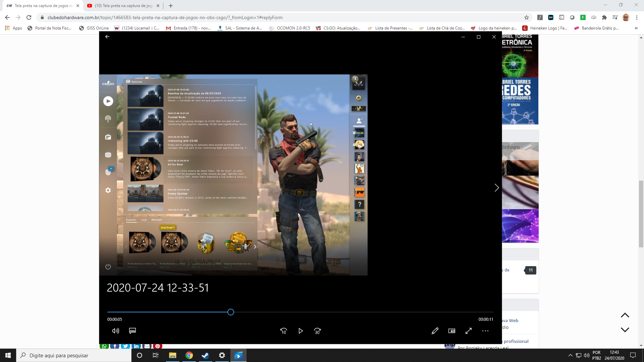The image size is (644, 362).
Task: Open Lista de Presentes bookmark
Action: point(390,28)
